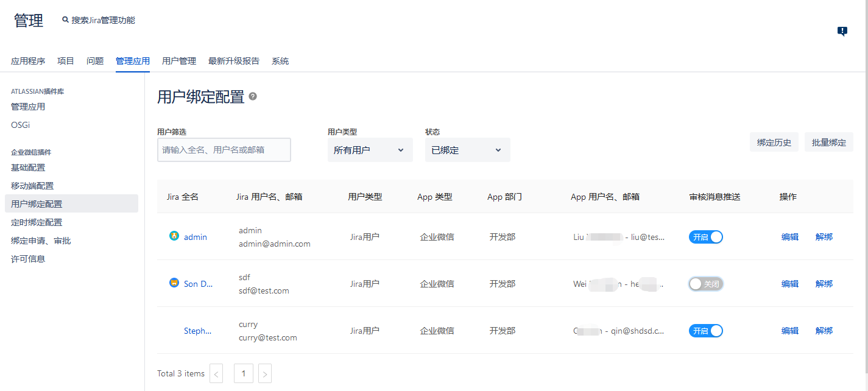Viewport: 868px width, 391px height.
Task: Click admin user avatar icon
Action: click(x=174, y=236)
